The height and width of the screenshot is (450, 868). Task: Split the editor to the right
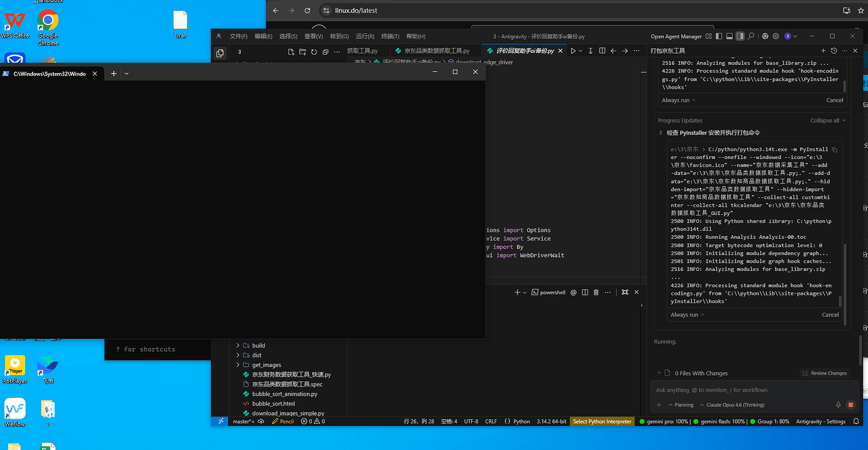pos(602,51)
